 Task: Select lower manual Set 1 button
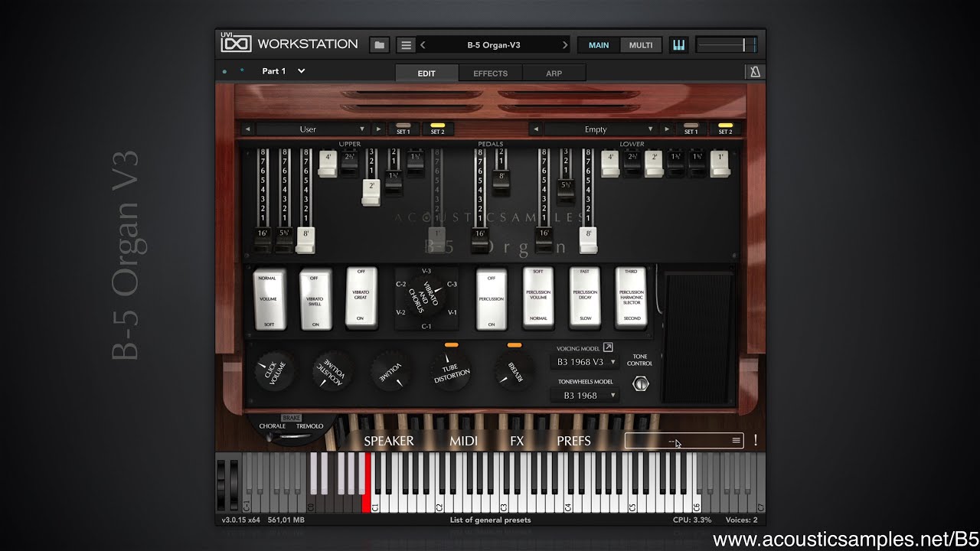click(x=691, y=129)
